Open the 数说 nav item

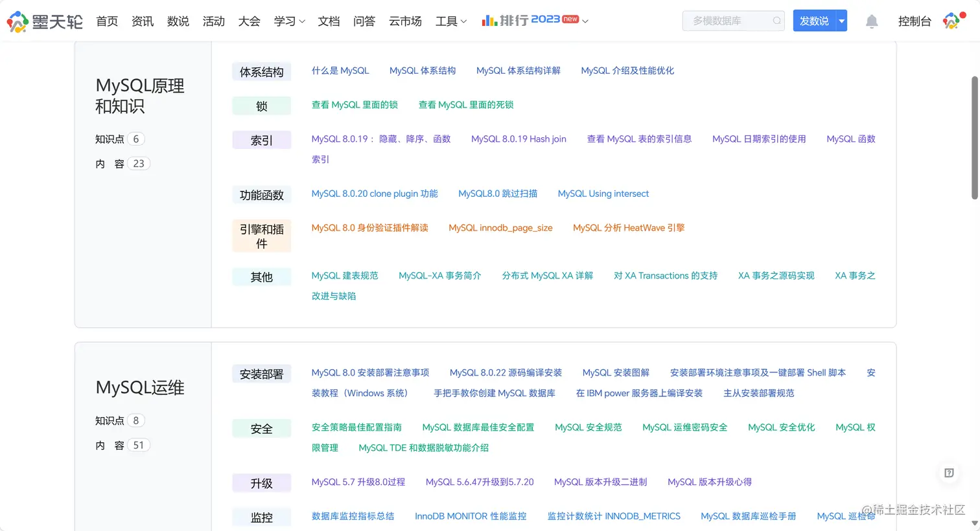(178, 21)
